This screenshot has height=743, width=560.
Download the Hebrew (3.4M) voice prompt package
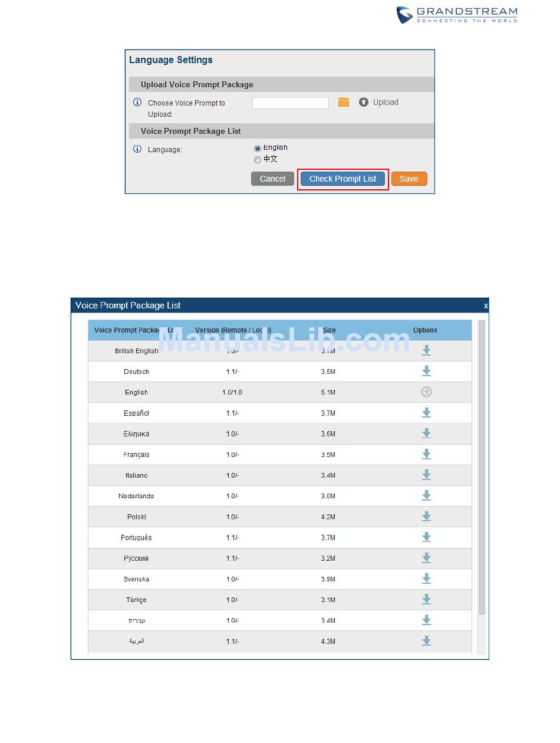[426, 620]
